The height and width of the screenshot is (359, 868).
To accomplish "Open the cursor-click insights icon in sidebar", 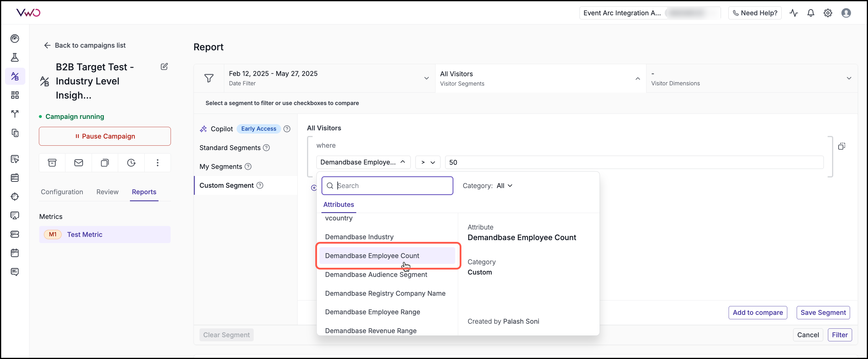I will [x=15, y=159].
